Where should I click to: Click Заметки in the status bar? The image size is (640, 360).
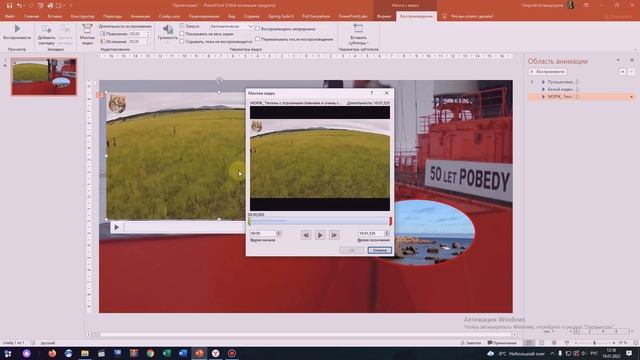(471, 343)
